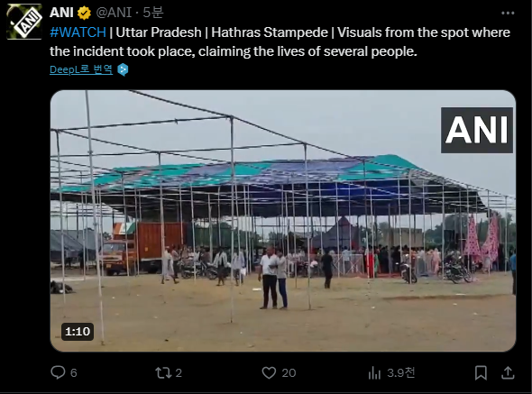
Task: Click the ANI display name
Action: pyautogui.click(x=61, y=13)
